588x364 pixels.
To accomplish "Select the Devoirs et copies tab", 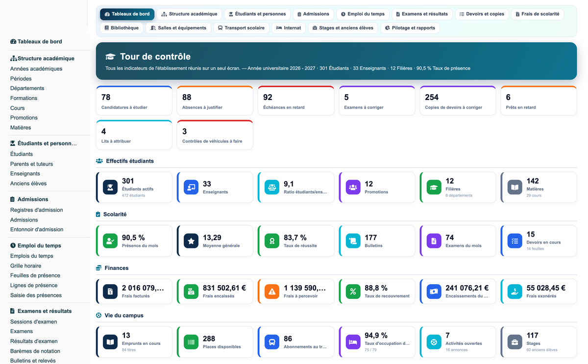I will click(482, 14).
